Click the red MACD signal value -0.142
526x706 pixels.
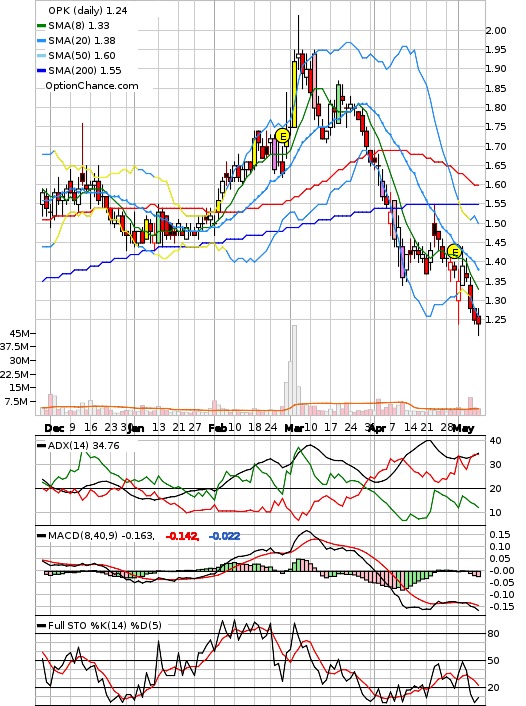pos(182,536)
